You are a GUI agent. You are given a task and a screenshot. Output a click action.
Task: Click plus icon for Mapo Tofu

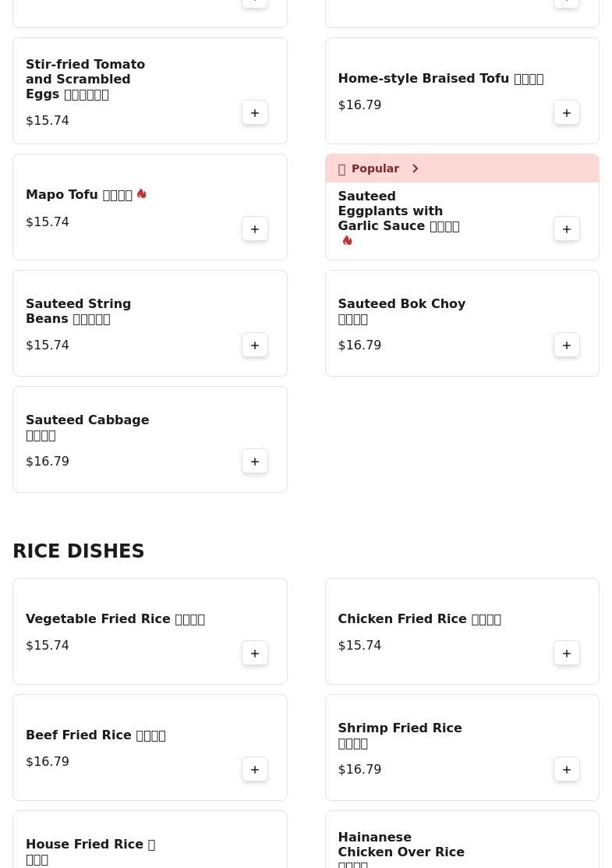coord(255,229)
